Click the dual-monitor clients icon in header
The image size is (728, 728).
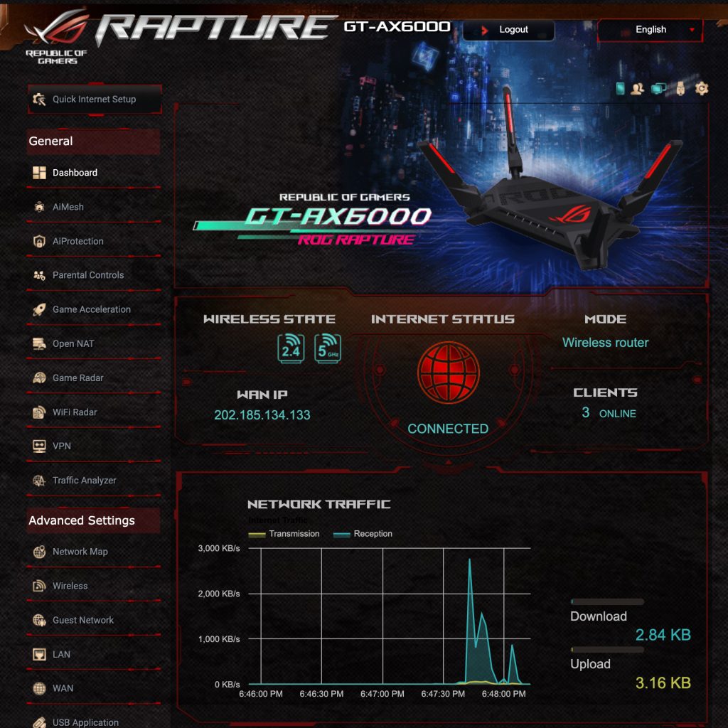[658, 88]
